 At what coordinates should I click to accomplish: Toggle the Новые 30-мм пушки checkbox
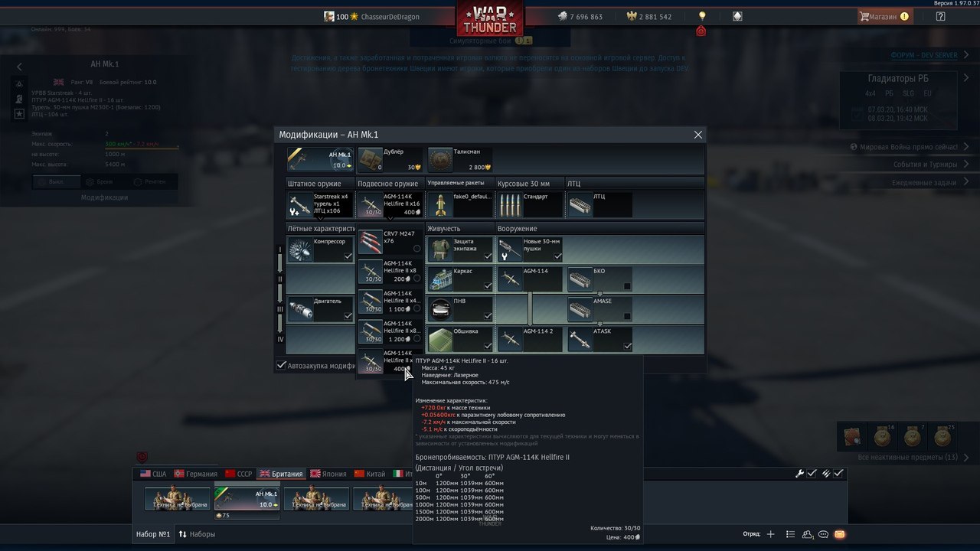(x=557, y=256)
